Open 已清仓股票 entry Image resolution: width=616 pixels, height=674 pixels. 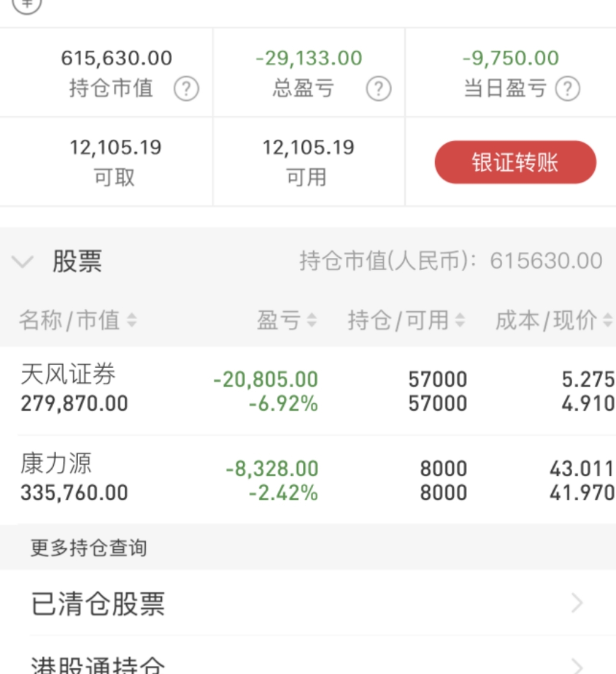[308, 603]
